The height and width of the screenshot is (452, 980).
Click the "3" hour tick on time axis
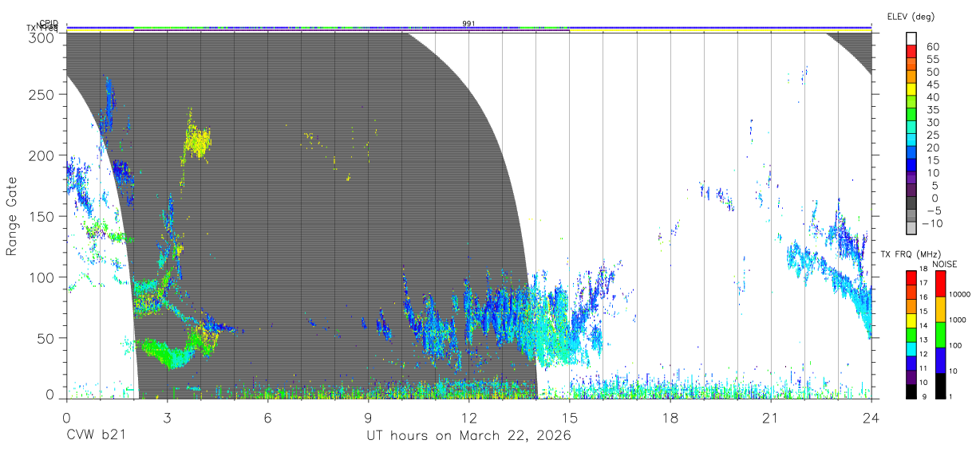coord(167,417)
